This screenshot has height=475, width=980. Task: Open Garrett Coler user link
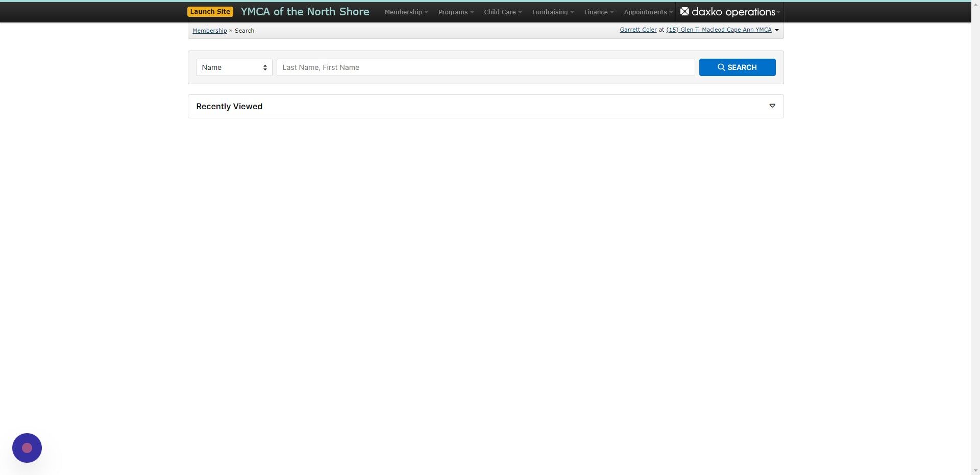click(x=638, y=30)
